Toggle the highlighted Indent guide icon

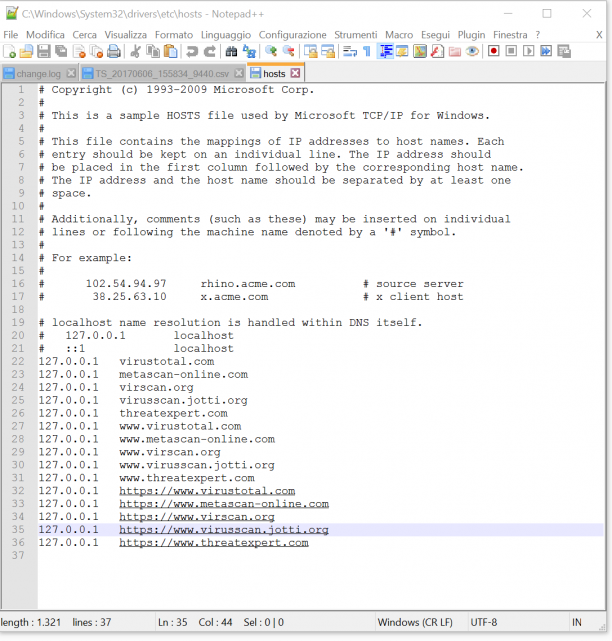coord(385,52)
